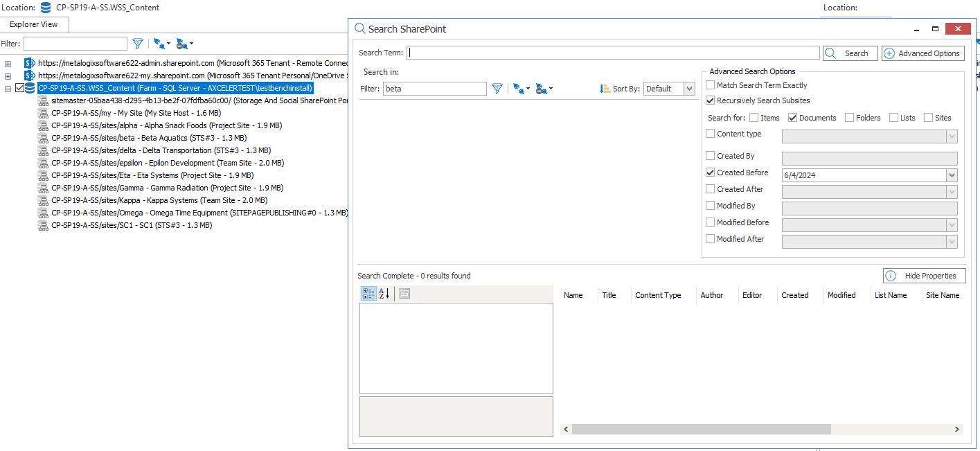This screenshot has height=451, width=980.
Task: Click the disconnect icon in Search in toolbar
Action: coord(542,89)
